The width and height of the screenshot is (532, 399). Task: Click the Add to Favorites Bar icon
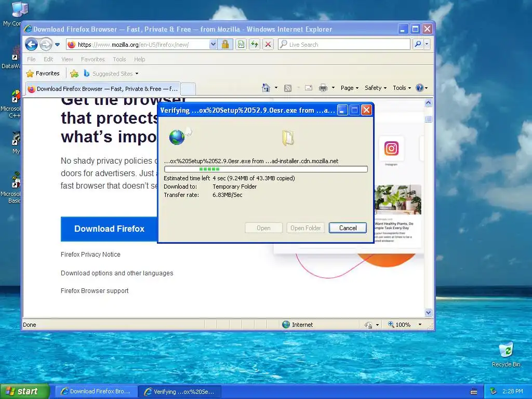click(x=74, y=73)
